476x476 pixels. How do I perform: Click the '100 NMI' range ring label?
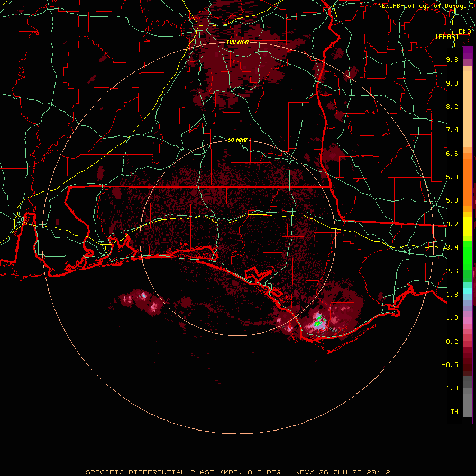tap(237, 42)
